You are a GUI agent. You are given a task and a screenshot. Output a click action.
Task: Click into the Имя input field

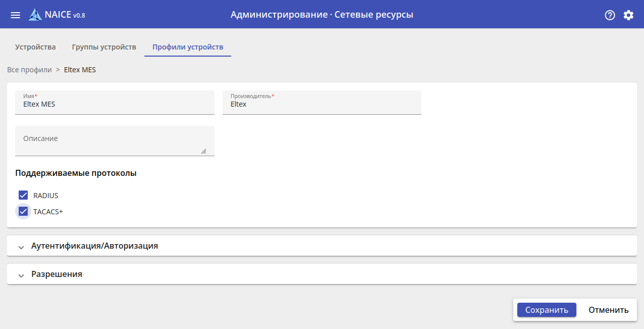pyautogui.click(x=115, y=105)
